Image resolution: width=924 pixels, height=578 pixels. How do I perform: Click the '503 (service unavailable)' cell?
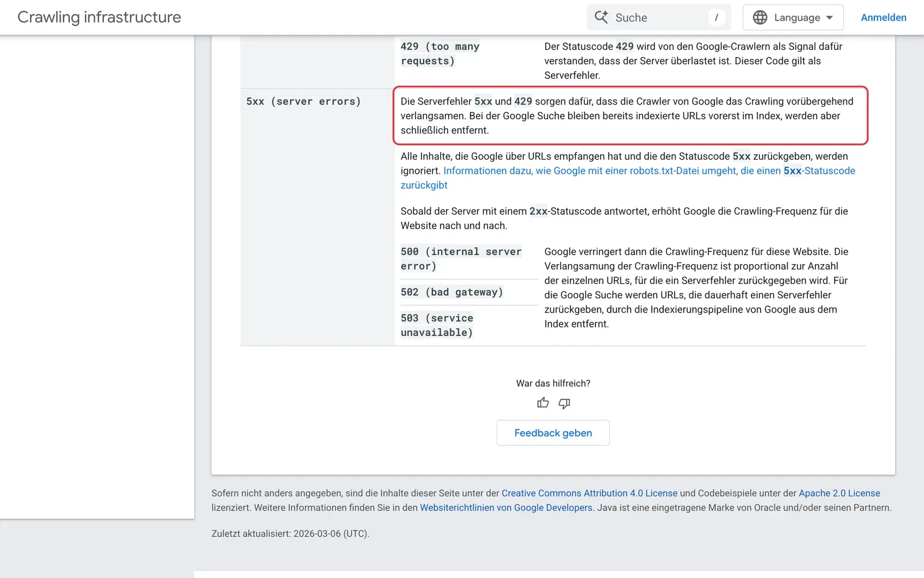[437, 325]
